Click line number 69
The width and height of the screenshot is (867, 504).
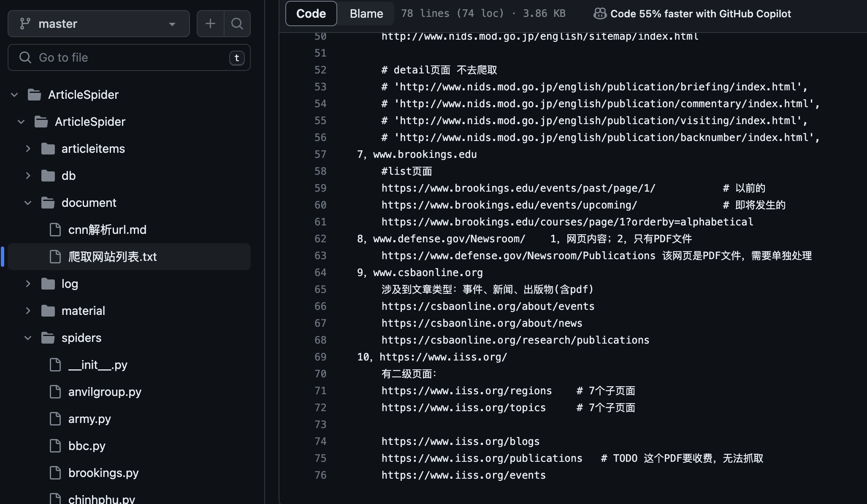[320, 357]
